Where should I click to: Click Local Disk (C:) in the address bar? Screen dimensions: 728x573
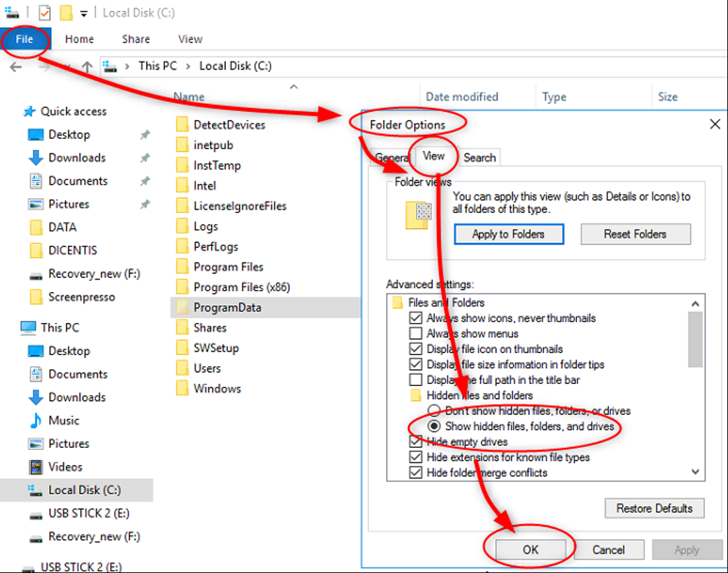click(x=236, y=66)
